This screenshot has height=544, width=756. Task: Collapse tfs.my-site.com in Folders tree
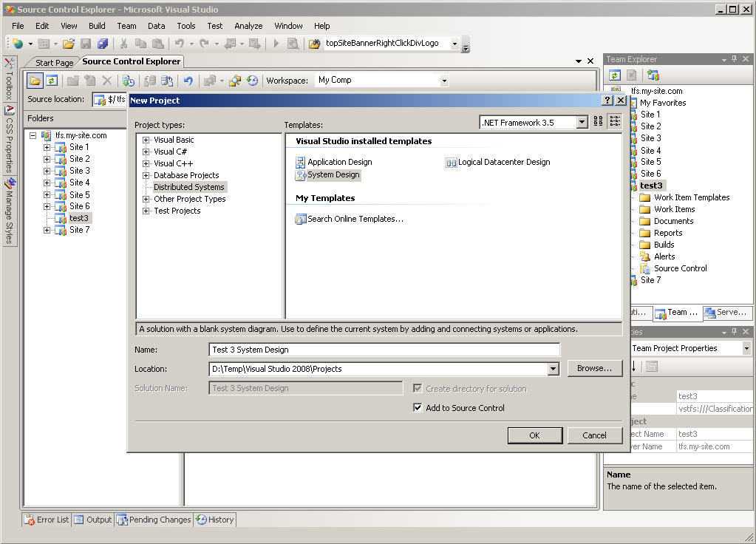point(33,135)
